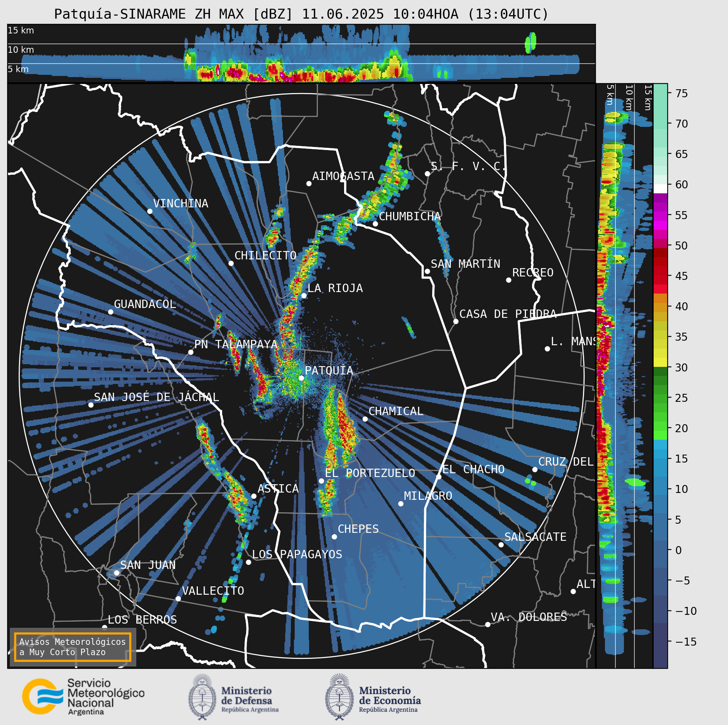Click the Avisos Meteorológicos a Muy Corto Plazo box
The width and height of the screenshot is (728, 725).
click(73, 647)
